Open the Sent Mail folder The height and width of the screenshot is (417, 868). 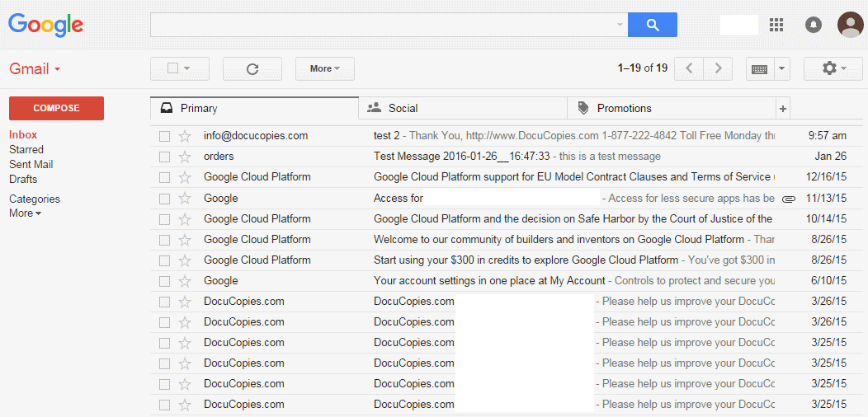[31, 164]
